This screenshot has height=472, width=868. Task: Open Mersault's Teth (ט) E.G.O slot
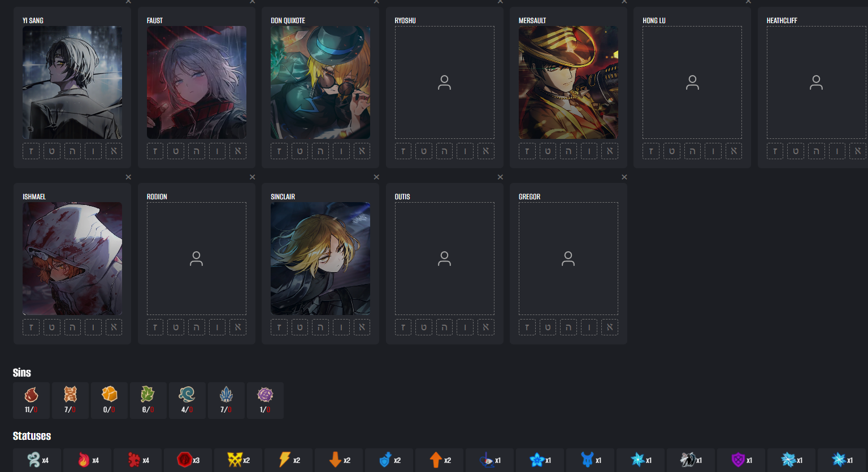tap(548, 151)
